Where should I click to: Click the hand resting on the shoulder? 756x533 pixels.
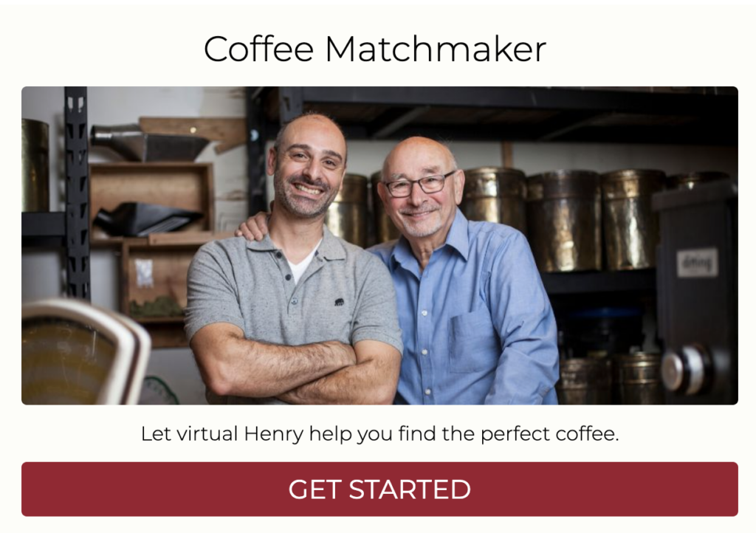[252, 227]
